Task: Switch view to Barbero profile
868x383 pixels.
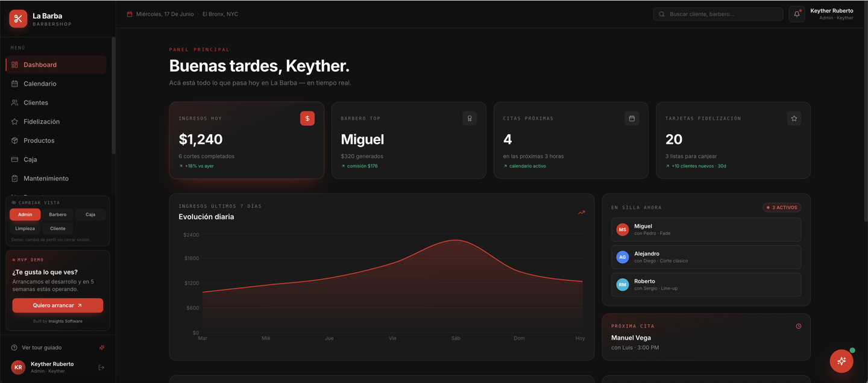Action: pos(58,214)
